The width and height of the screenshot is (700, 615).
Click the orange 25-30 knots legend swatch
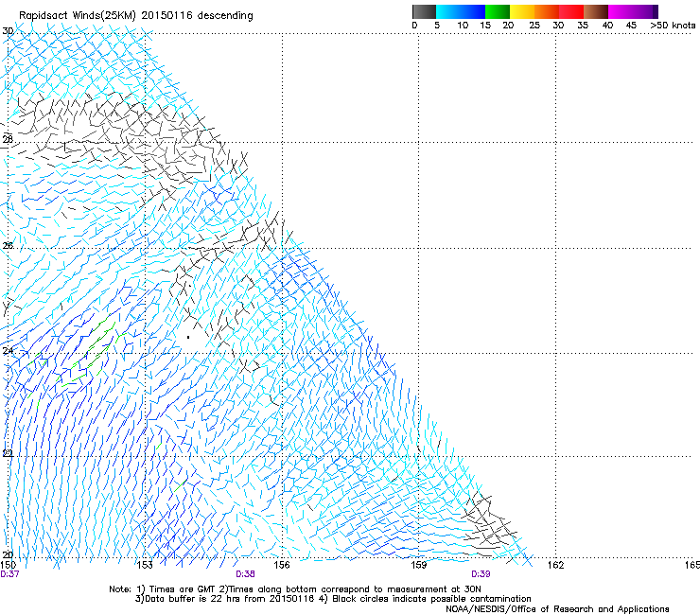point(547,11)
